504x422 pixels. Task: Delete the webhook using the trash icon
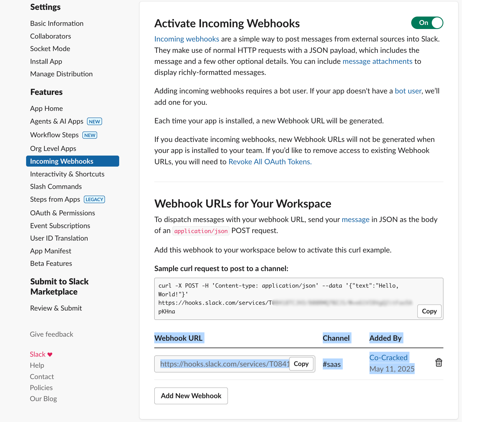pyautogui.click(x=439, y=363)
